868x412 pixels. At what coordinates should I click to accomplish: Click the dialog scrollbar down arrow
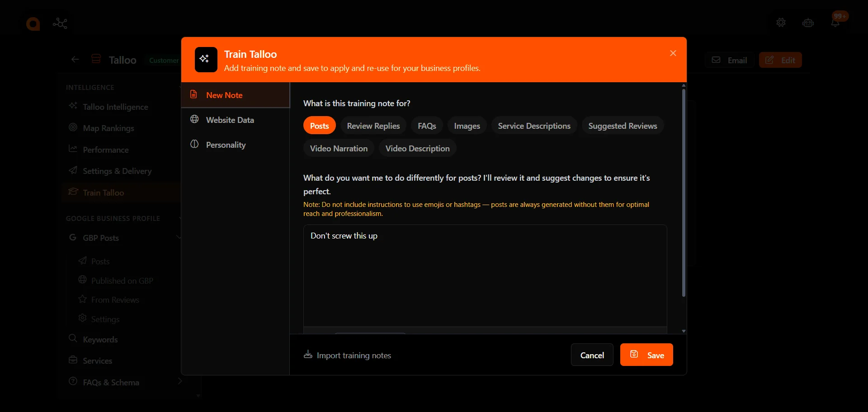click(x=684, y=331)
